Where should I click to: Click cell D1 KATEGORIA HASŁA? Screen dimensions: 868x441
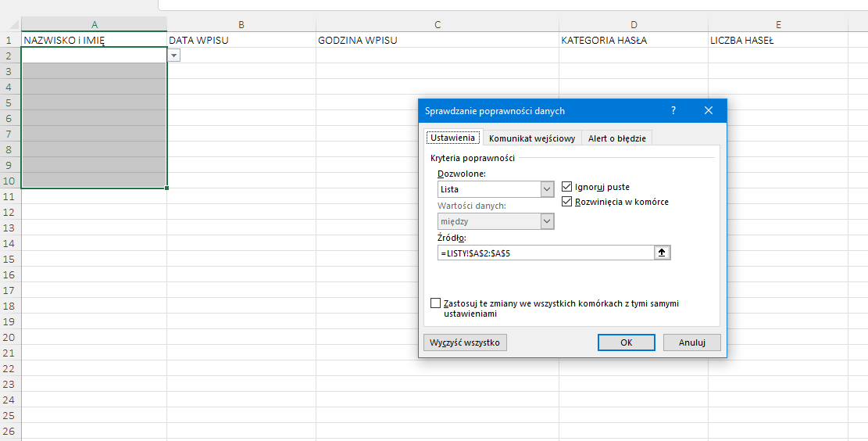pos(633,40)
